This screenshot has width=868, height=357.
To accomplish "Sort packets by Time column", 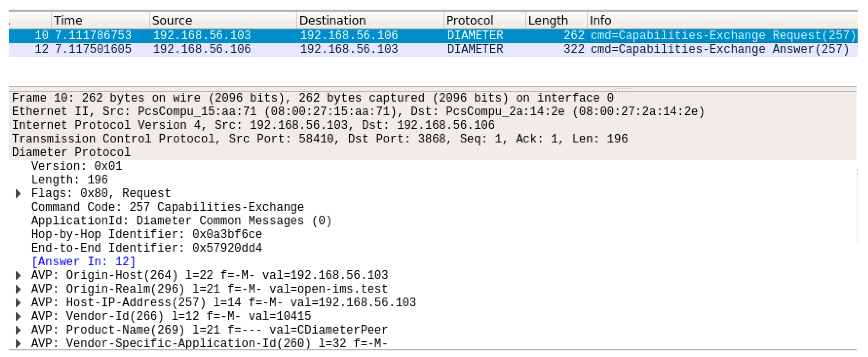I will pyautogui.click(x=100, y=20).
